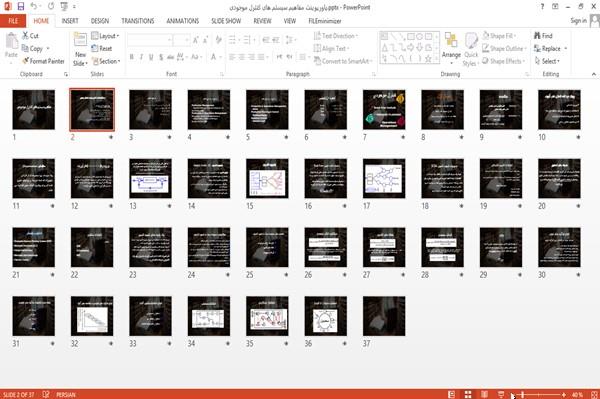Viewport: 600px width, 399px height.
Task: Open the Layout dropdown
Action: (105, 36)
